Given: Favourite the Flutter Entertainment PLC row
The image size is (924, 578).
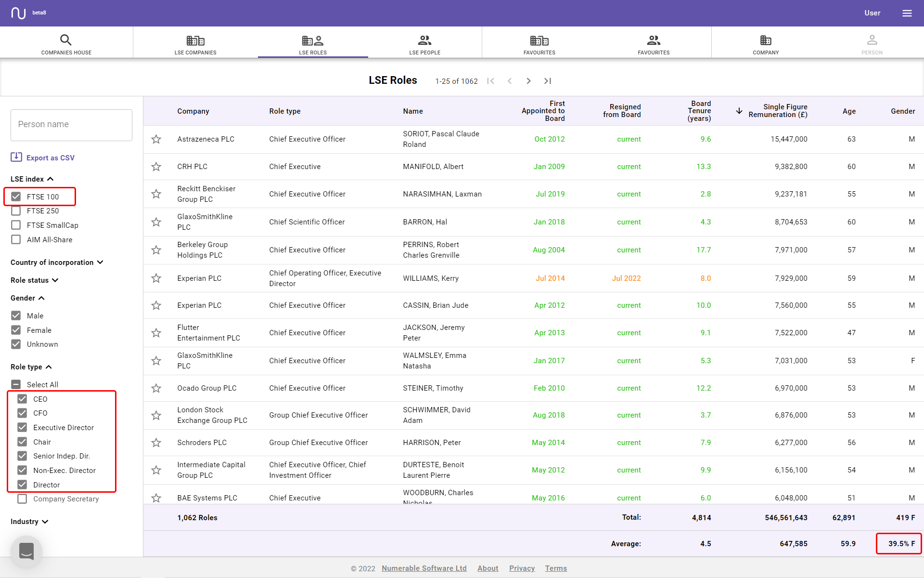Looking at the screenshot, I should pos(156,333).
